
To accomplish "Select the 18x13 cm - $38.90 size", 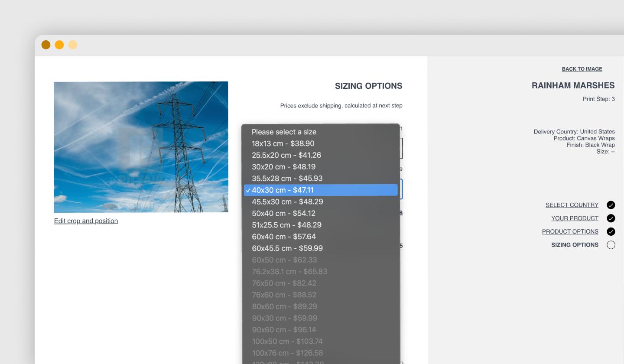I will [x=283, y=143].
